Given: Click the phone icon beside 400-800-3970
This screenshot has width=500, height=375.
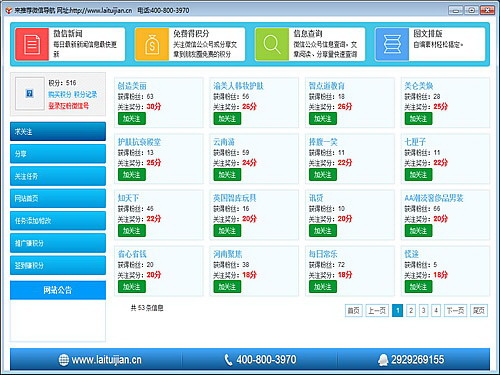Looking at the screenshot, I should pos(228,360).
